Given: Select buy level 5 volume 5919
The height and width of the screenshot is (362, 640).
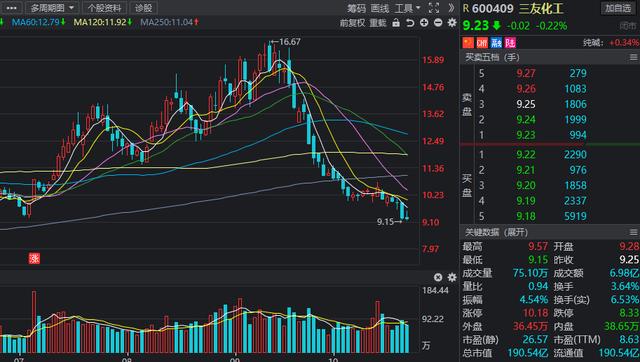Looking at the screenshot, I should point(575,216).
